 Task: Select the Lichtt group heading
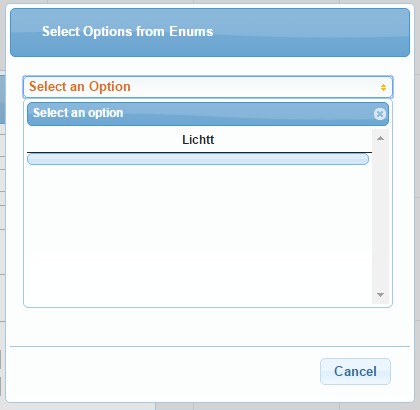click(198, 140)
